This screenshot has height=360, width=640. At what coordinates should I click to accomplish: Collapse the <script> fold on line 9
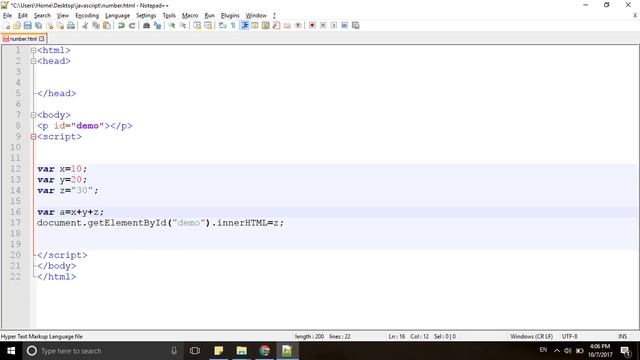33,136
